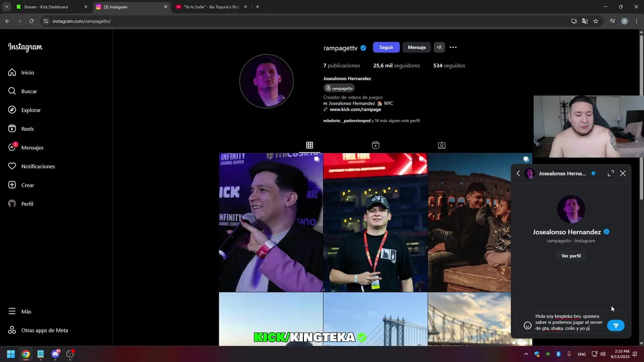This screenshot has height=362, width=644.
Task: Close the Instagram browser tab
Action: tap(166, 7)
